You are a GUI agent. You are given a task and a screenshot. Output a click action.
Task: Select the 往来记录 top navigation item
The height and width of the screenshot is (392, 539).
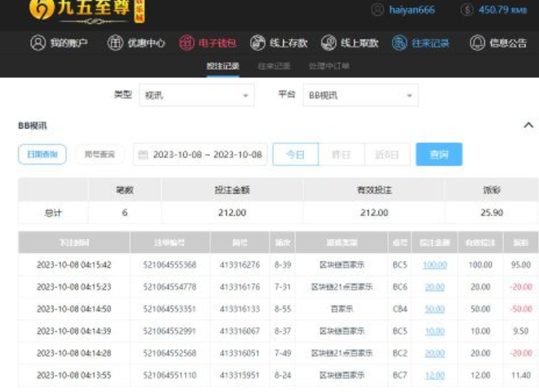click(420, 43)
